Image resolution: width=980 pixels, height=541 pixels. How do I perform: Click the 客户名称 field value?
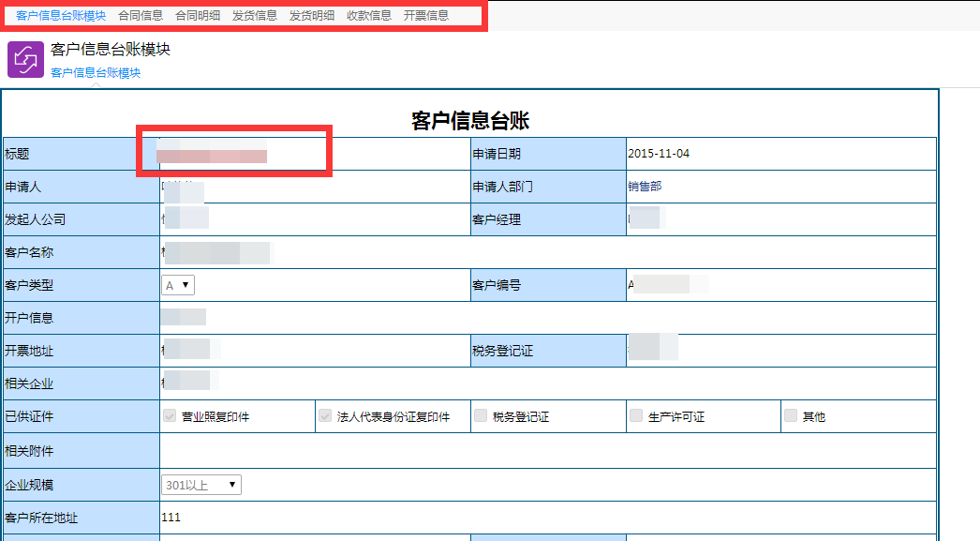(x=548, y=252)
